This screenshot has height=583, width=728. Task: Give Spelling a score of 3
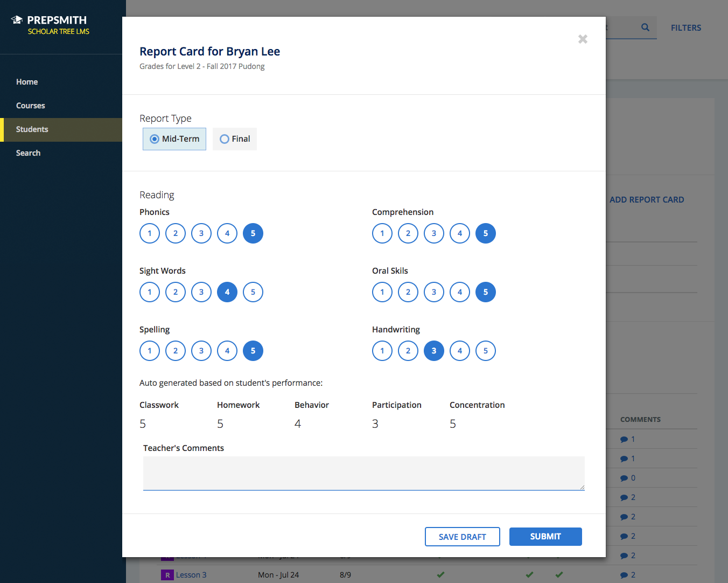pos(201,351)
